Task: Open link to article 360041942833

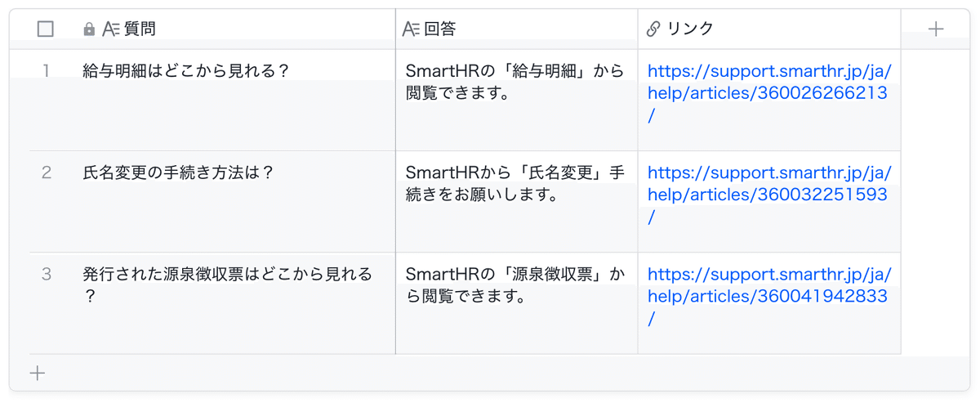Action: tap(769, 297)
